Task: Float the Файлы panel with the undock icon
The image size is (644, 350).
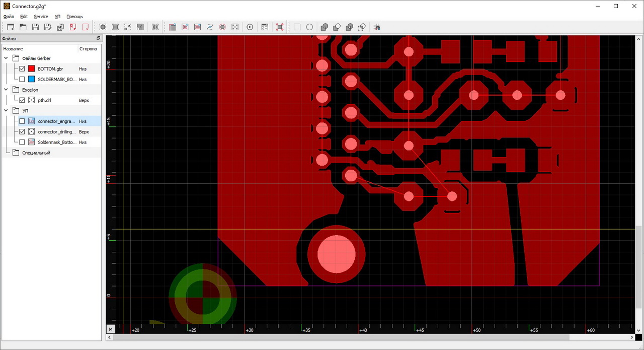Action: coord(99,38)
